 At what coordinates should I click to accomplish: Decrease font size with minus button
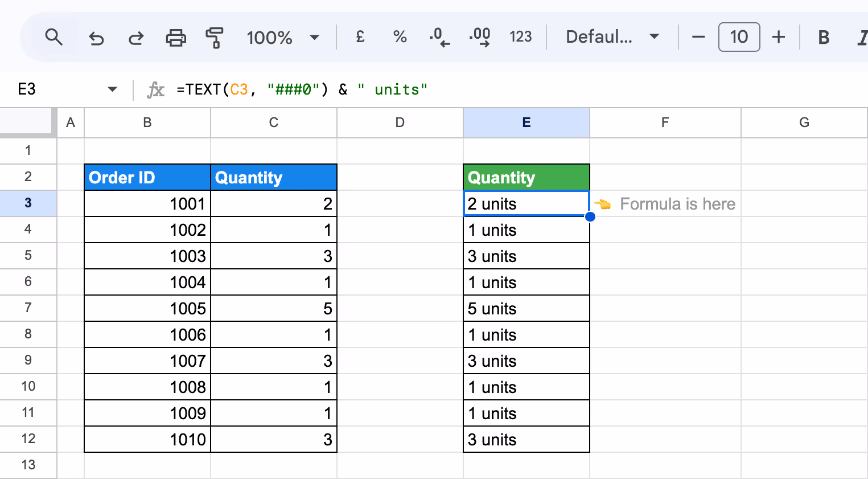pos(698,37)
